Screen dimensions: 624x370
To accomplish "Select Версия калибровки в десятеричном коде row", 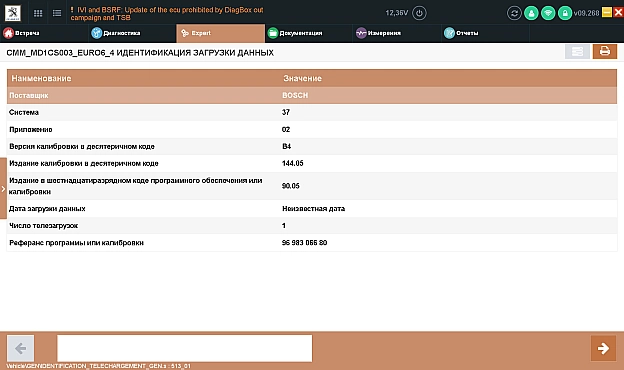I will point(312,146).
